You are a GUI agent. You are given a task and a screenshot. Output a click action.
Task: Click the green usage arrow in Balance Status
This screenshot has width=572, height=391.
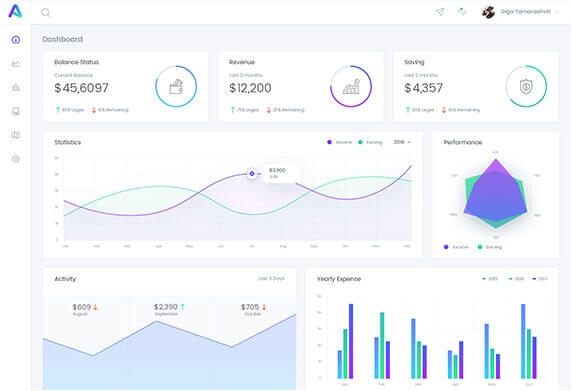click(x=58, y=109)
